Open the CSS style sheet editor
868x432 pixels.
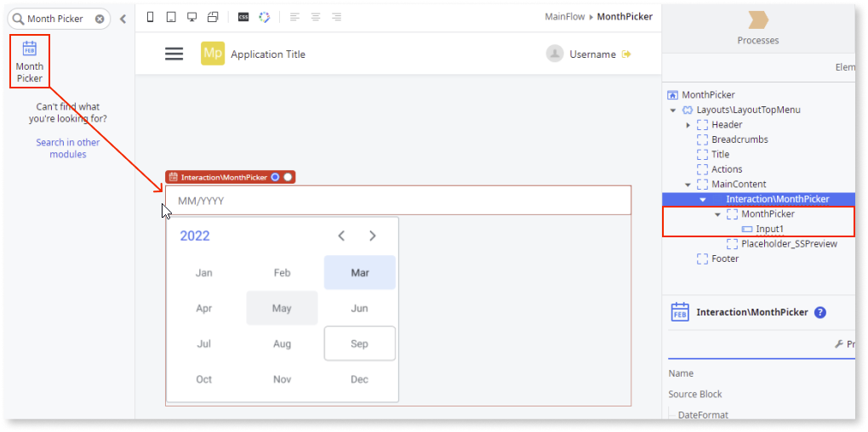click(243, 17)
